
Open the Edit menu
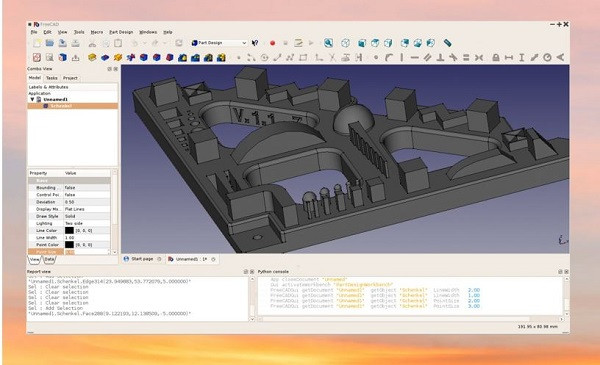click(x=47, y=32)
